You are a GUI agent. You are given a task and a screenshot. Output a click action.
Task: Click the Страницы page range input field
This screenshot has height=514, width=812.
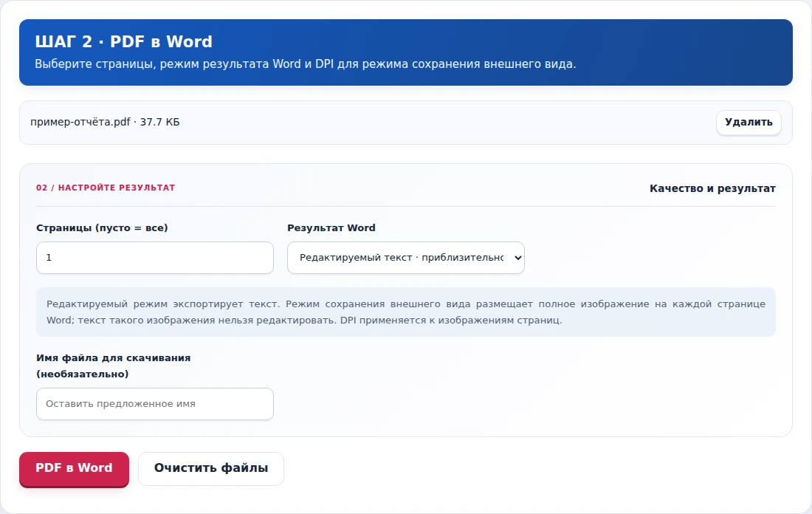[155, 258]
